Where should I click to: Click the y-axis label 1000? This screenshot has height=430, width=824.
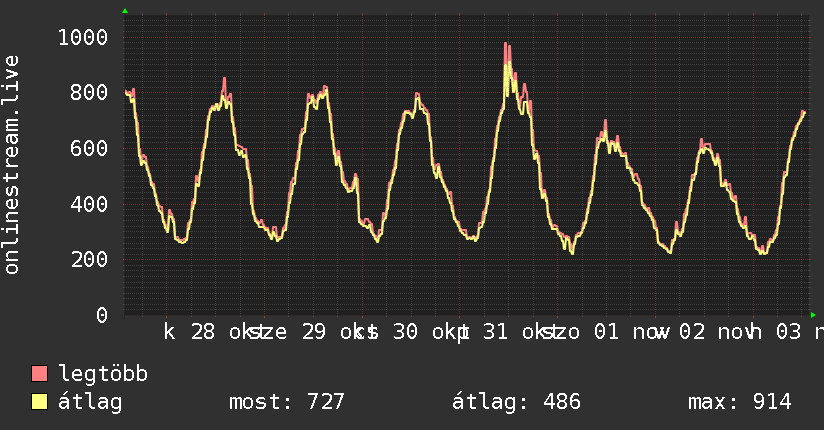click(x=83, y=37)
